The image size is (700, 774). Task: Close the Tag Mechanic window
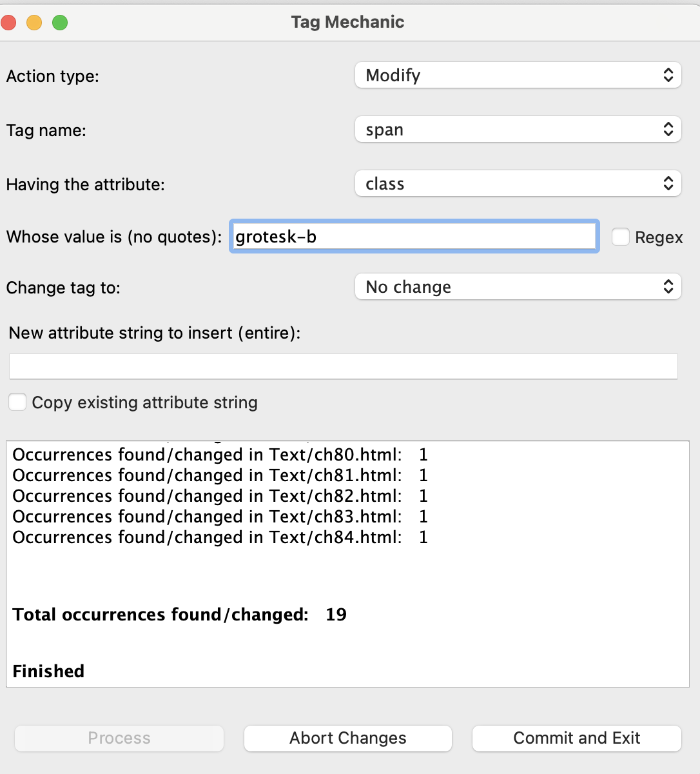tap(9, 23)
